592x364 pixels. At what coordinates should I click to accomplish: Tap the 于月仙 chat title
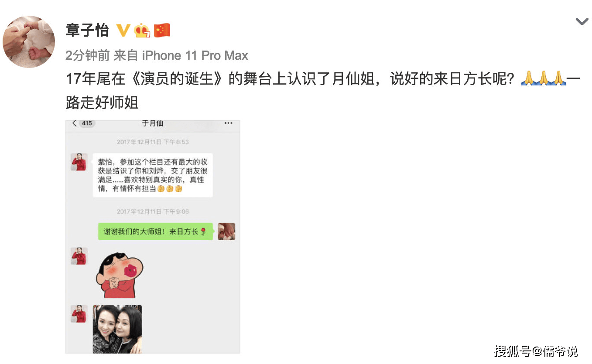click(x=153, y=123)
